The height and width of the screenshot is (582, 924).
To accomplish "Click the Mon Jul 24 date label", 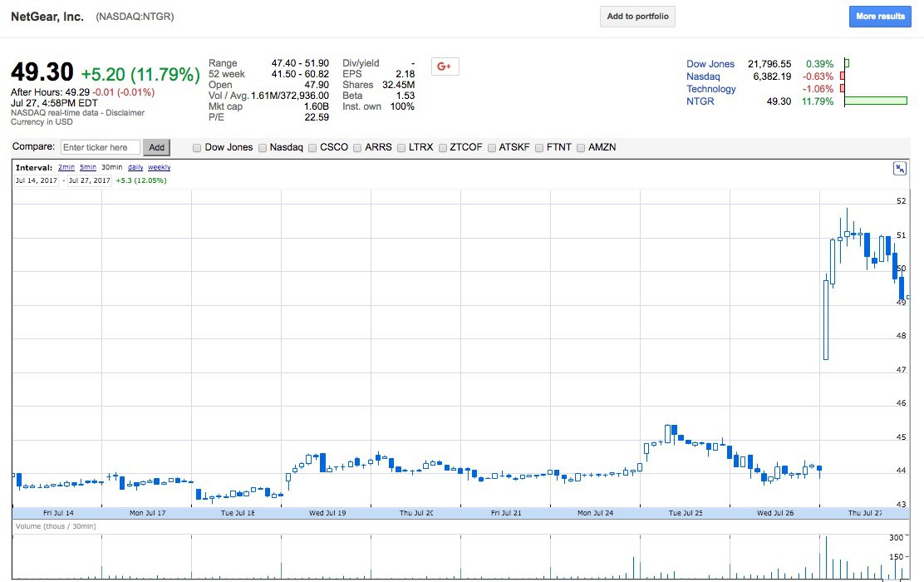I will point(595,513).
